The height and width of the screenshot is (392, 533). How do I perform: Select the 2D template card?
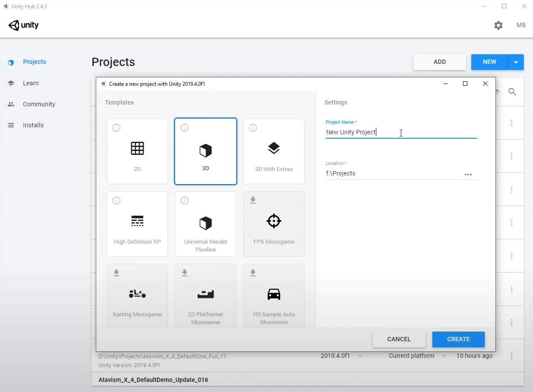point(137,151)
